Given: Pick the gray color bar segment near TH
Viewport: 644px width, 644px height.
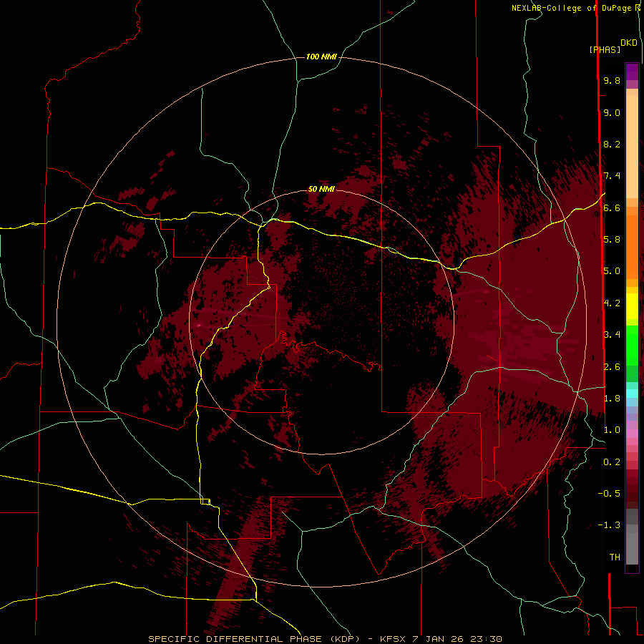Looking at the screenshot, I should (632, 550).
